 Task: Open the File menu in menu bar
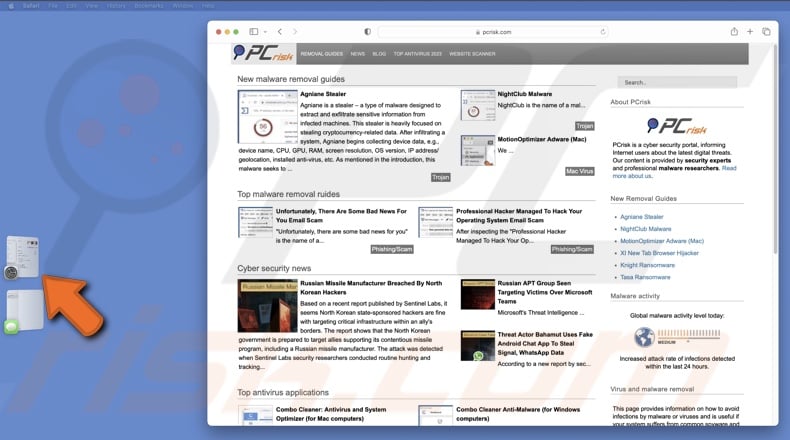[x=53, y=6]
